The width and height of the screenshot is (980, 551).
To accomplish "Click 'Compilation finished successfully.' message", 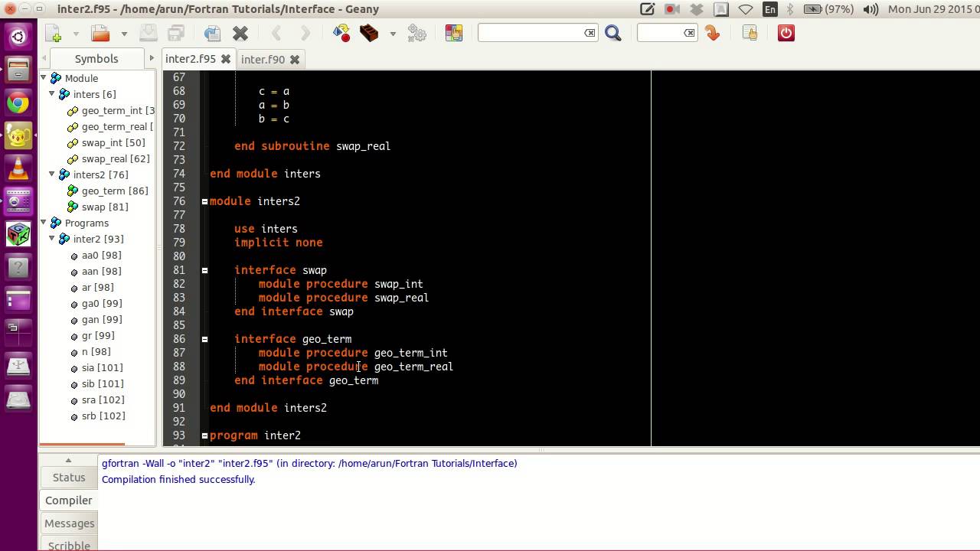I will point(178,479).
